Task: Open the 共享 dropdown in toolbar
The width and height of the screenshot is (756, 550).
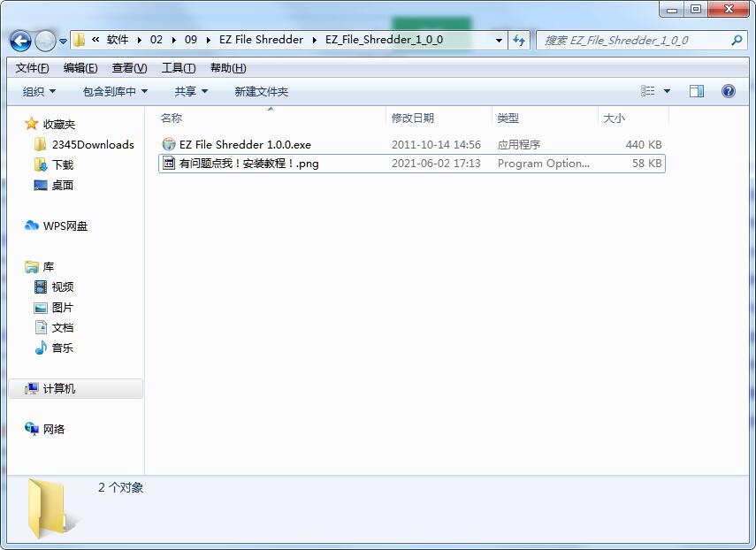Action: tap(191, 92)
